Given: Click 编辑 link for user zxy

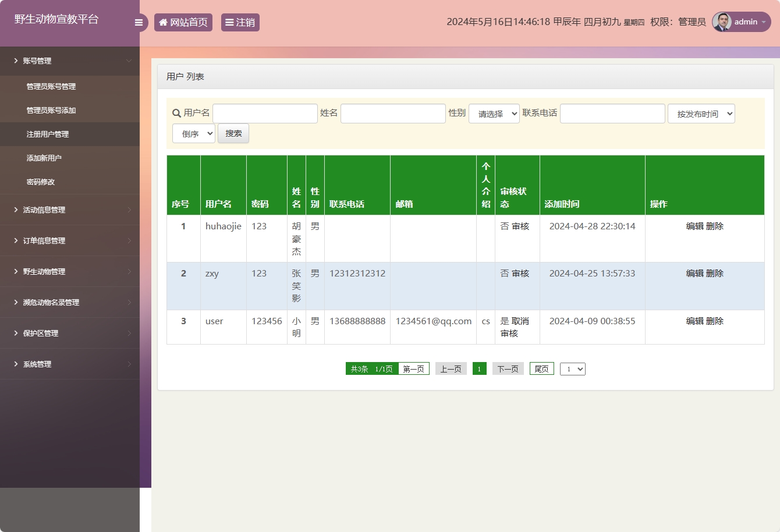Looking at the screenshot, I should click(x=694, y=273).
